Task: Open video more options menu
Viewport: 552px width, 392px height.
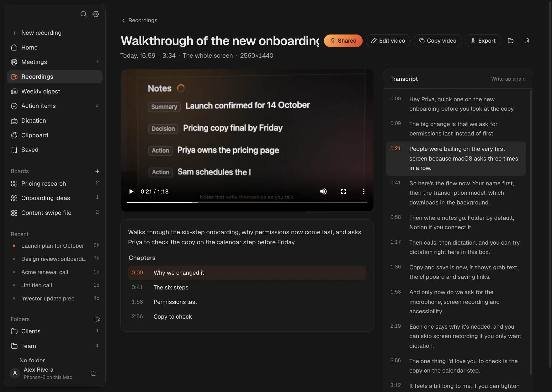Action: point(364,192)
